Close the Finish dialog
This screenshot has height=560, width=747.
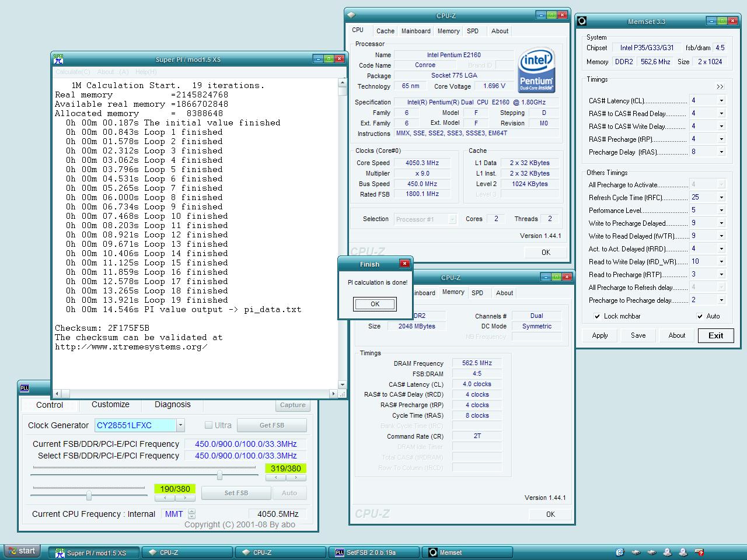tap(404, 264)
